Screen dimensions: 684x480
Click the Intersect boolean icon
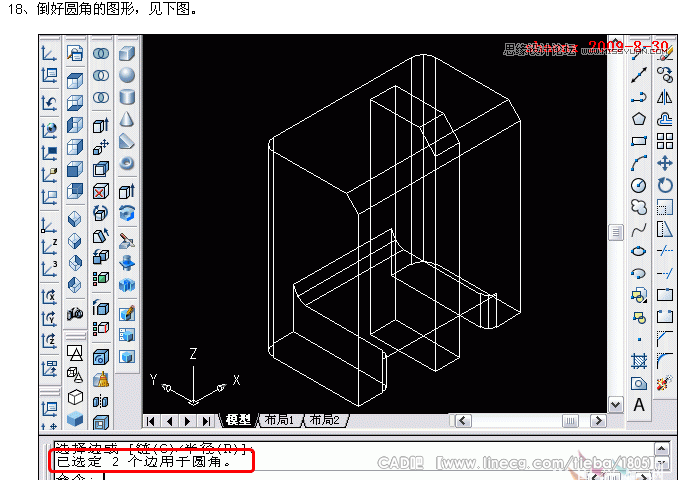[x=101, y=97]
